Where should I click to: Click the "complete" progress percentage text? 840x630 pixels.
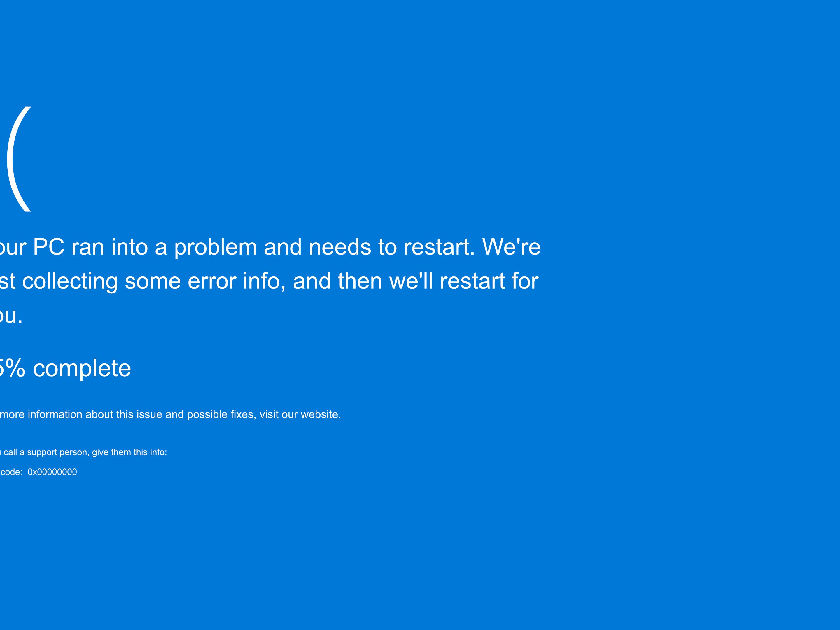65,368
